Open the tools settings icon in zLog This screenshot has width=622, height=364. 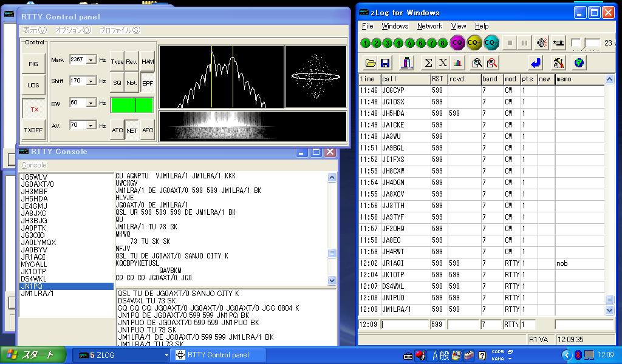coord(559,62)
